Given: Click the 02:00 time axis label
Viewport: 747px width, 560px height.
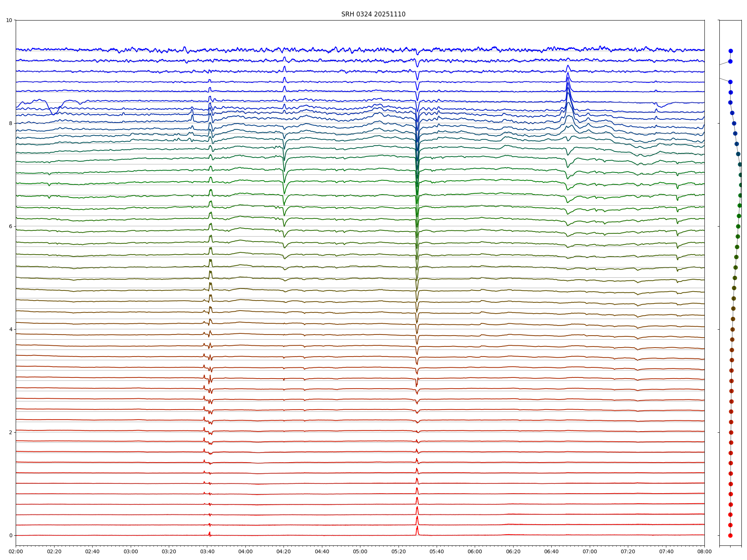Looking at the screenshot, I should click(16, 551).
